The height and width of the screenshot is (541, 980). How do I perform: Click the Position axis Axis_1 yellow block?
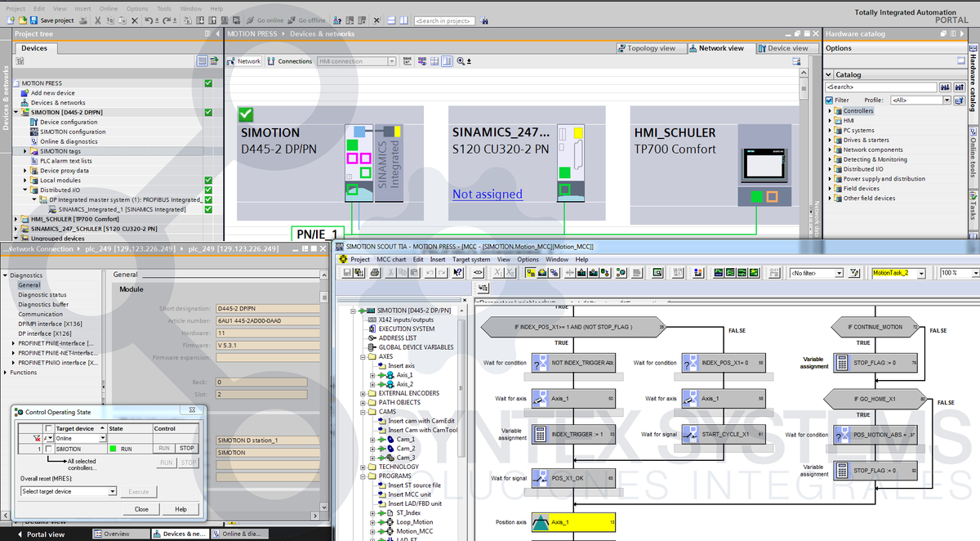click(573, 521)
